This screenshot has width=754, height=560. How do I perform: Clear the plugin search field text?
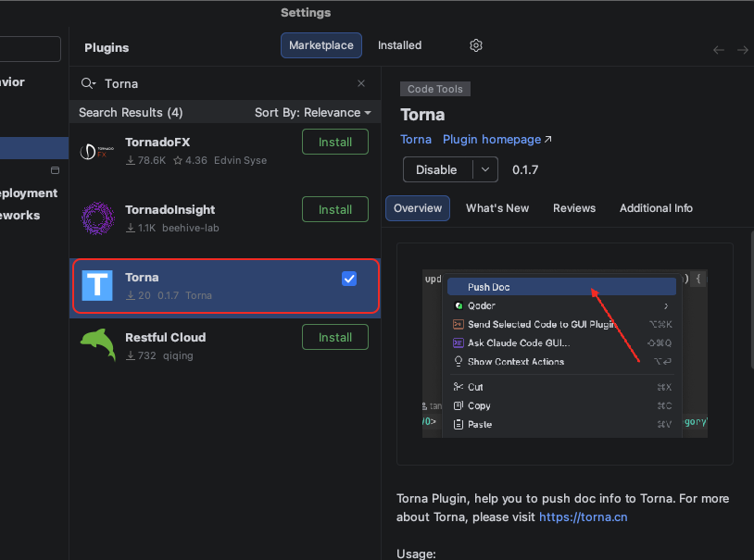(x=361, y=83)
